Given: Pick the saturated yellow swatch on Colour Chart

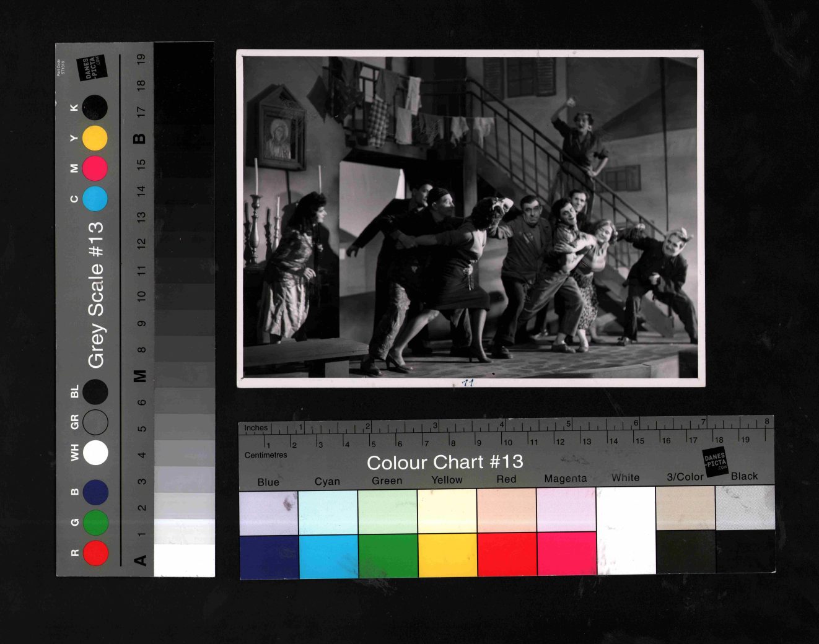Looking at the screenshot, I should (447, 556).
